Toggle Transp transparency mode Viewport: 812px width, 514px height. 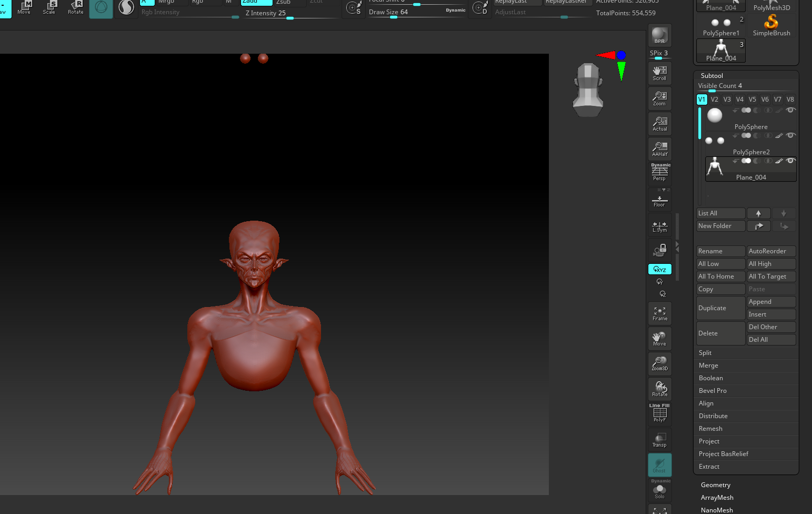(x=659, y=440)
